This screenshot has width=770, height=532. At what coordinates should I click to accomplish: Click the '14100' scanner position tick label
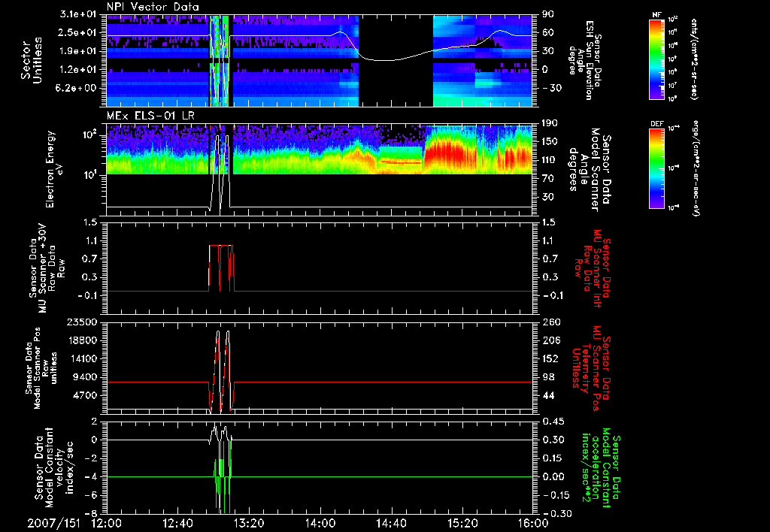81,358
